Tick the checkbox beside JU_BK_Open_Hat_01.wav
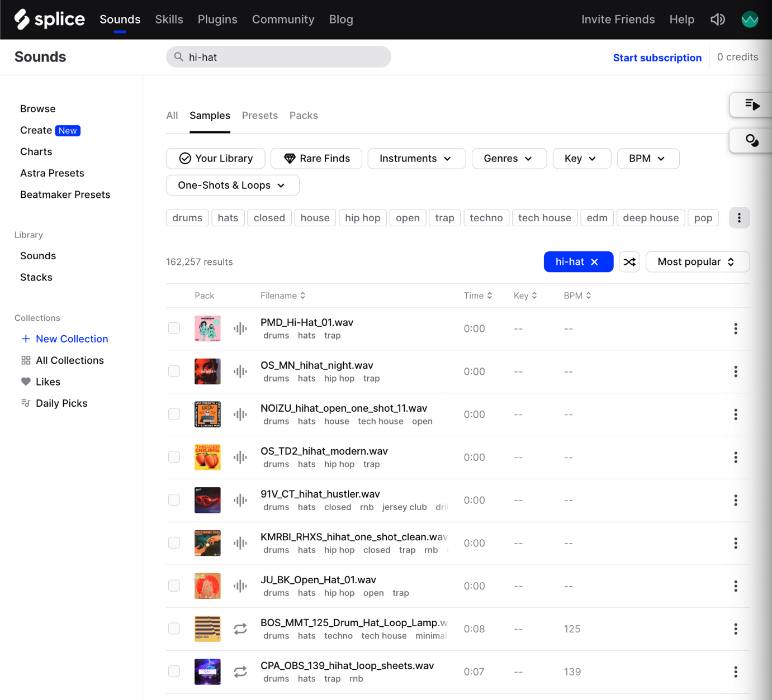772x700 pixels. (174, 585)
